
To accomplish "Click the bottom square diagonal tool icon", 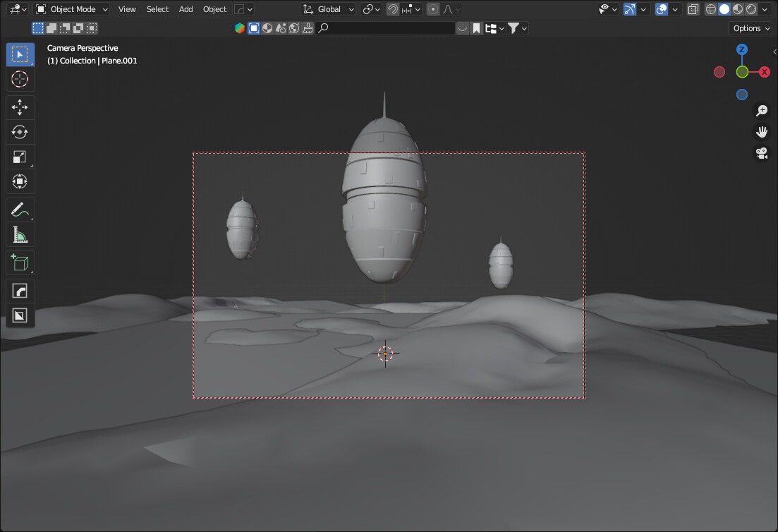I will [20, 315].
